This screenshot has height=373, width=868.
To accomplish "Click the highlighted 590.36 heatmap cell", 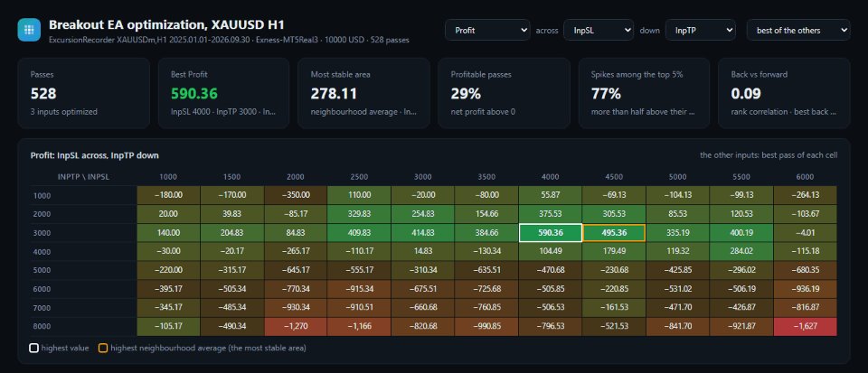I will coord(551,233).
